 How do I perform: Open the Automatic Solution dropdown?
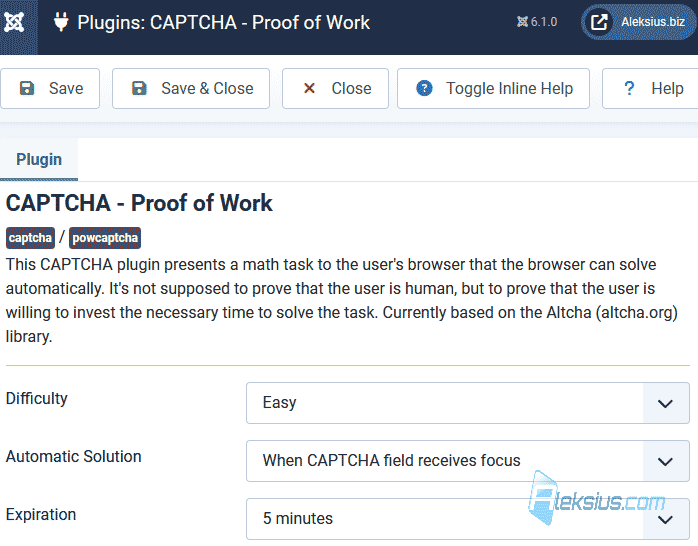pos(468,461)
